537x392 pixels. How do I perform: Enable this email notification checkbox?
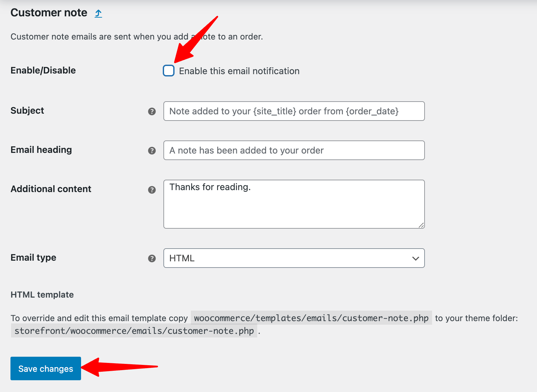[x=169, y=71]
